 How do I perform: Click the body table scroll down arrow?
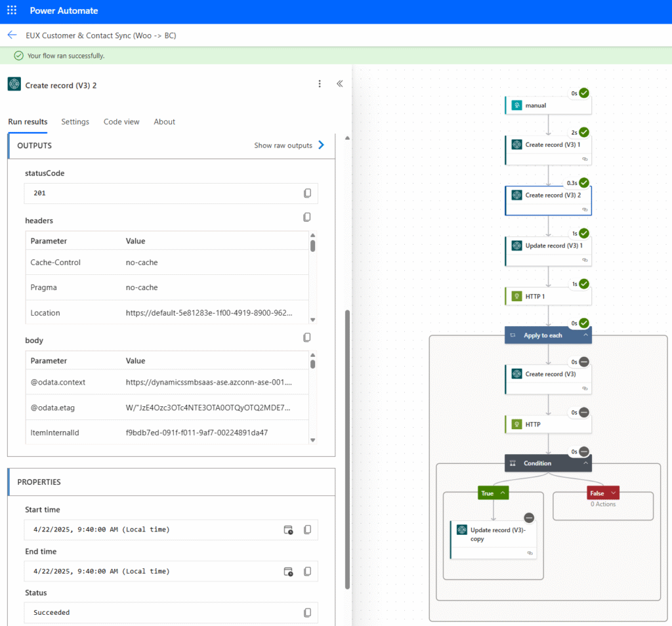pyautogui.click(x=313, y=440)
